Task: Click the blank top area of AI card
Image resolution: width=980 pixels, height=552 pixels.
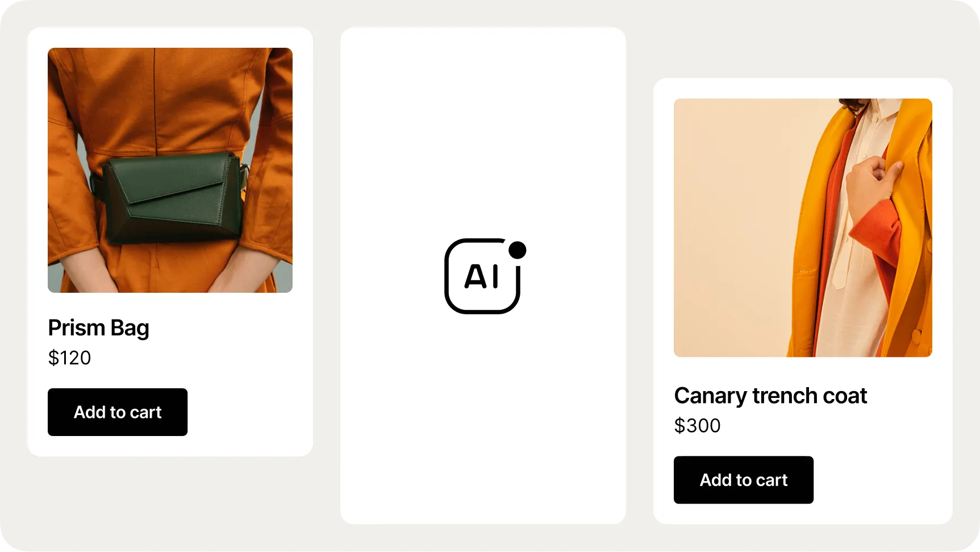Action: click(x=483, y=114)
